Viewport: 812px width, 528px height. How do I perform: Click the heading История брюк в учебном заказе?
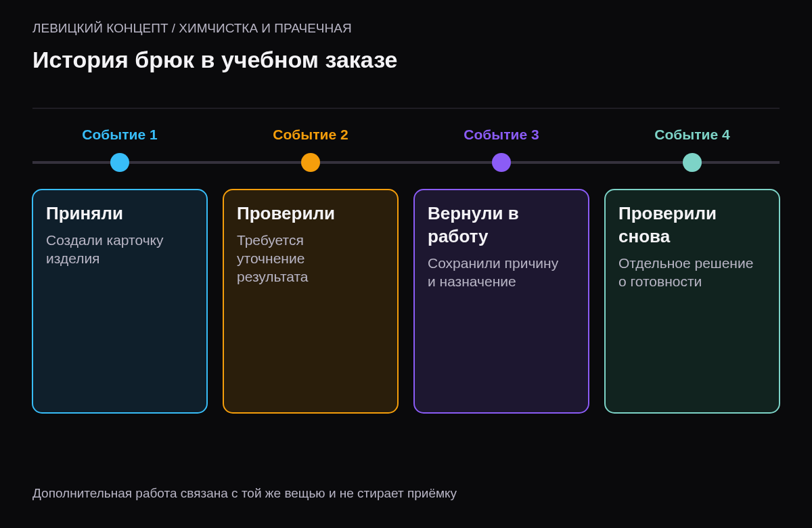pos(215,60)
